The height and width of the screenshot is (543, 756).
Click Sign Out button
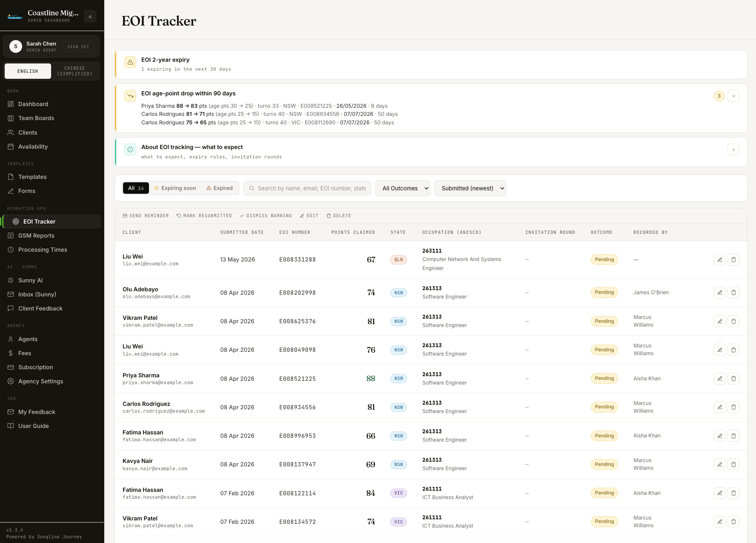[x=78, y=47]
